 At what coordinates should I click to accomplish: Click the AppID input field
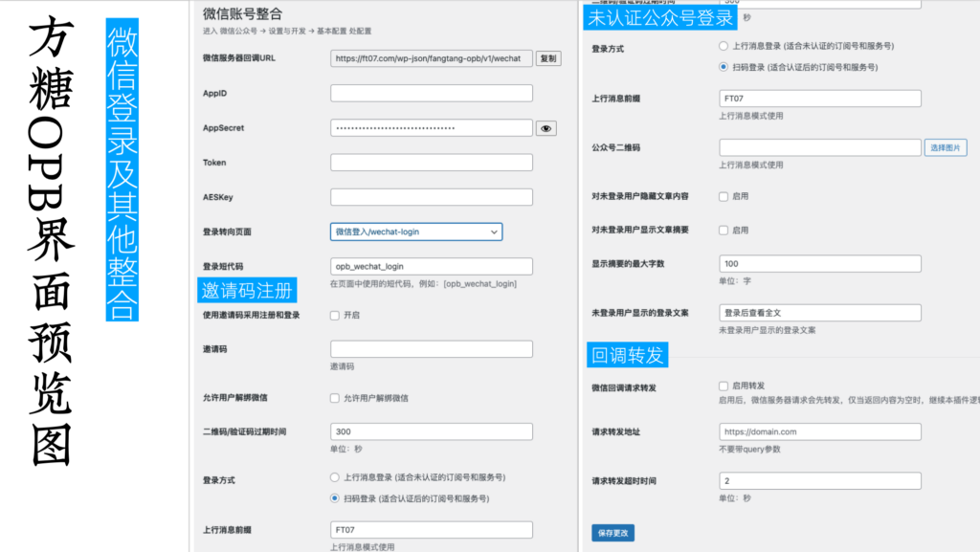click(431, 94)
